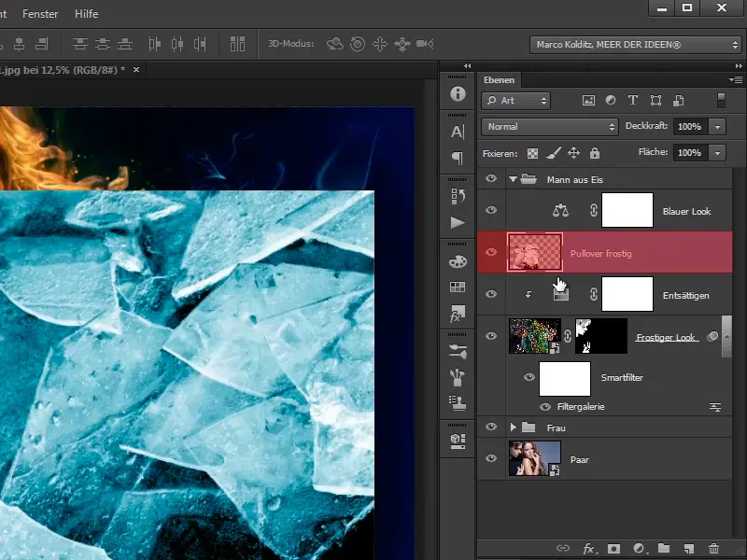Open the Clone Source panel icon
Image resolution: width=747 pixels, height=560 pixels.
[458, 403]
